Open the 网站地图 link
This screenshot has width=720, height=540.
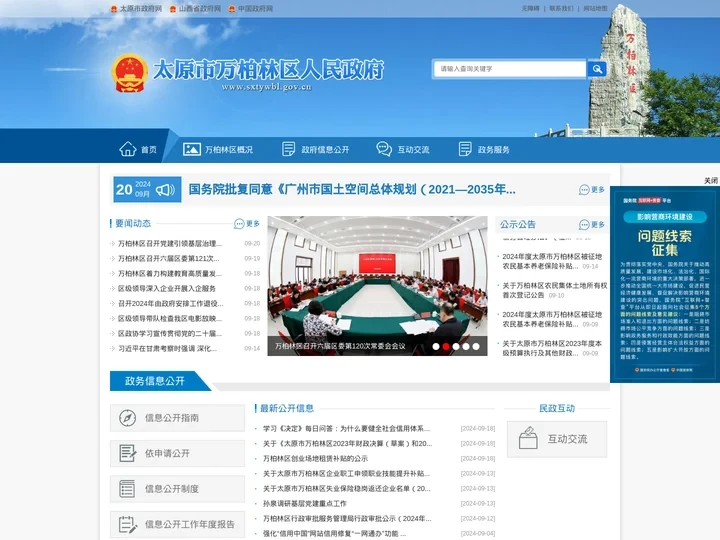coord(595,8)
